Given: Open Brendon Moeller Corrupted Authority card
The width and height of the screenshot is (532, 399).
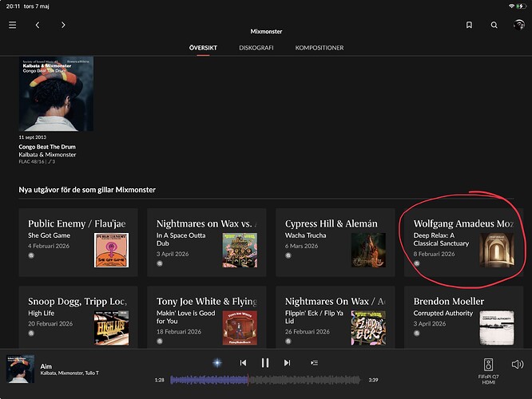Looking at the screenshot, I should coord(463,318).
